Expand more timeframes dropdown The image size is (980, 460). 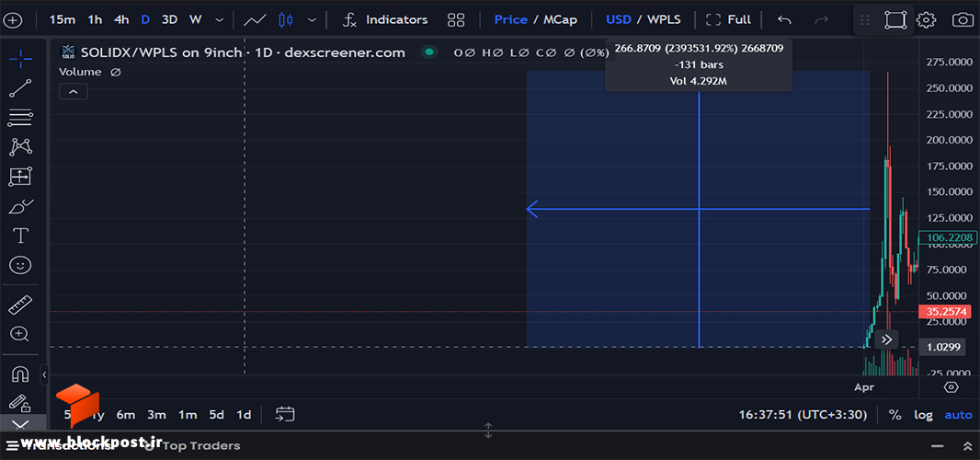coord(220,20)
